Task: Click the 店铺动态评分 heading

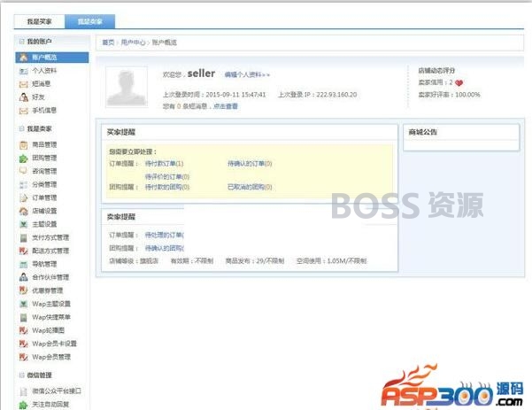Action: click(436, 71)
